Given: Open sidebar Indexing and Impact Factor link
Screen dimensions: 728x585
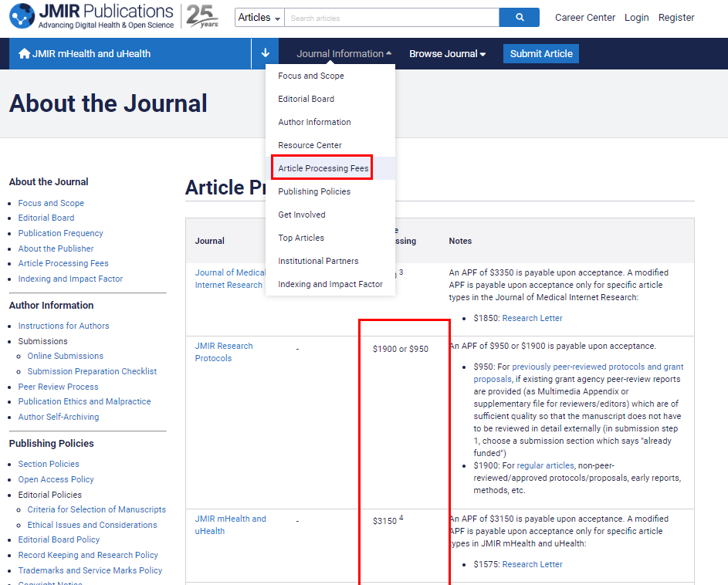Looking at the screenshot, I should [x=70, y=279].
